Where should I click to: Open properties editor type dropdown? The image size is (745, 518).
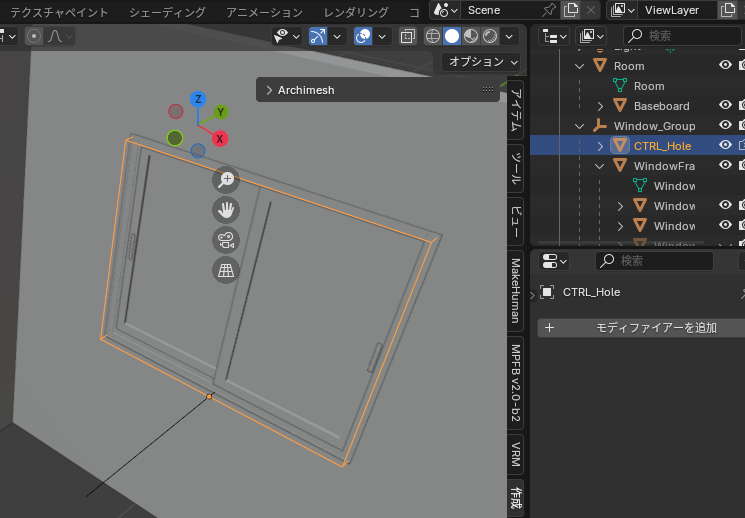554,261
